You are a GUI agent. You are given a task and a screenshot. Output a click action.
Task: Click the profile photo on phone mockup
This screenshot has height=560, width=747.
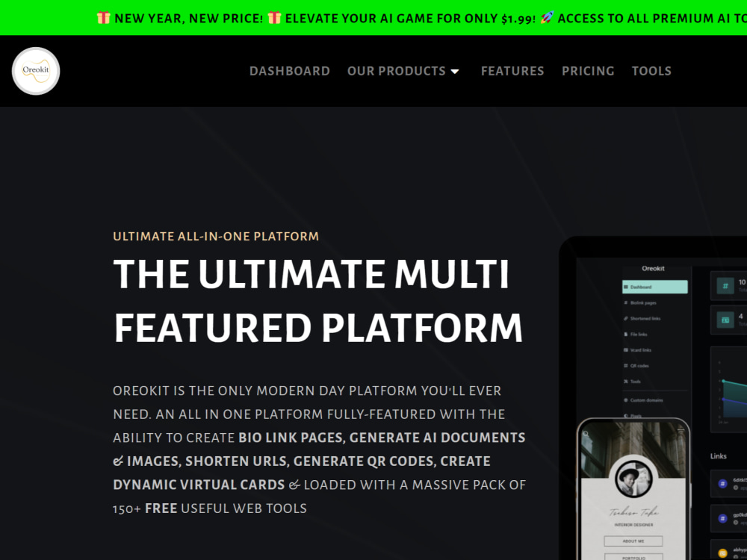point(633,479)
